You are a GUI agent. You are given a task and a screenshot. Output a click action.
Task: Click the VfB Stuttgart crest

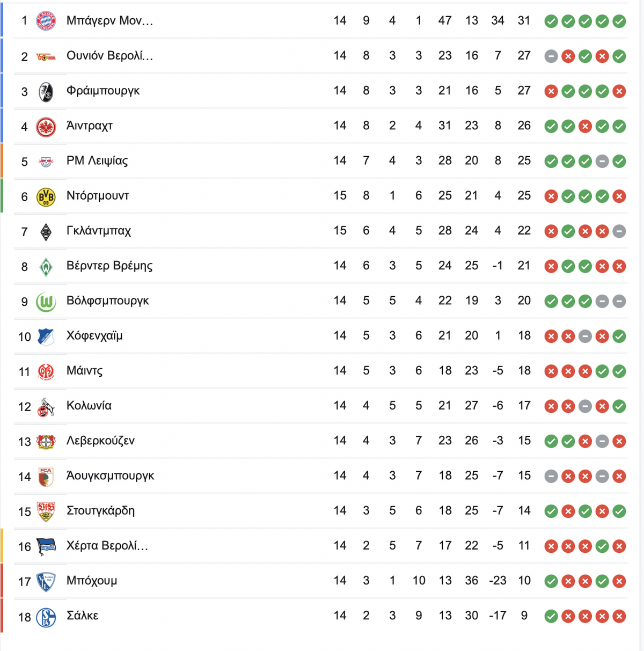[x=46, y=511]
